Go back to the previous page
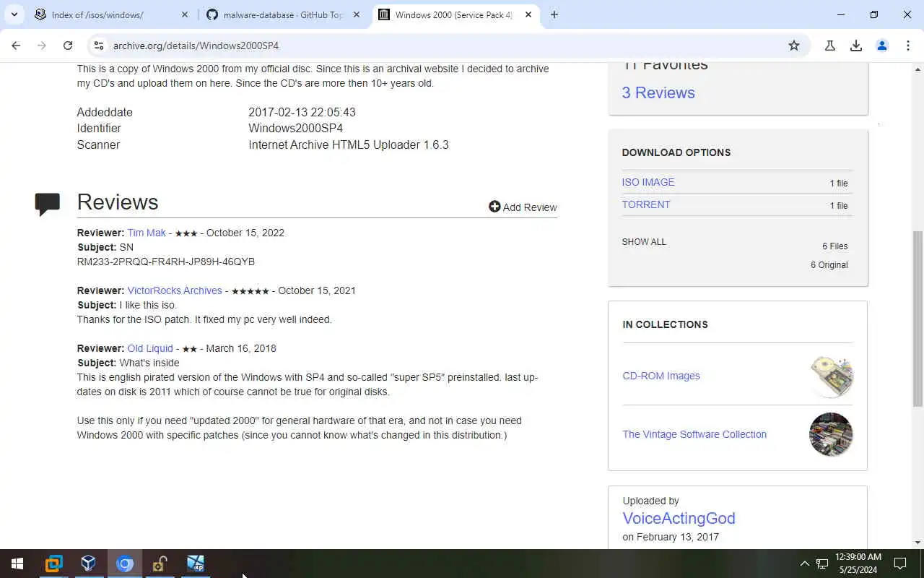The height and width of the screenshot is (578, 924). [16, 46]
